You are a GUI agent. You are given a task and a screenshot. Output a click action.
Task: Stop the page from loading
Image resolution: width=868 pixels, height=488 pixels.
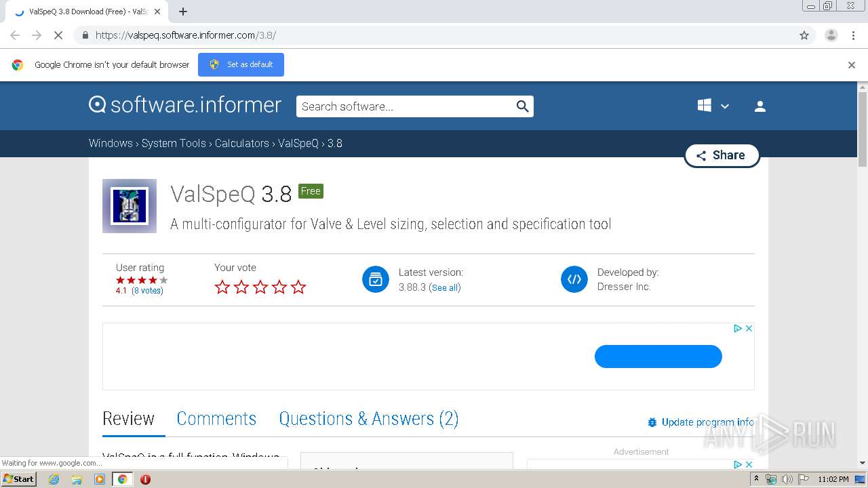[x=58, y=35]
